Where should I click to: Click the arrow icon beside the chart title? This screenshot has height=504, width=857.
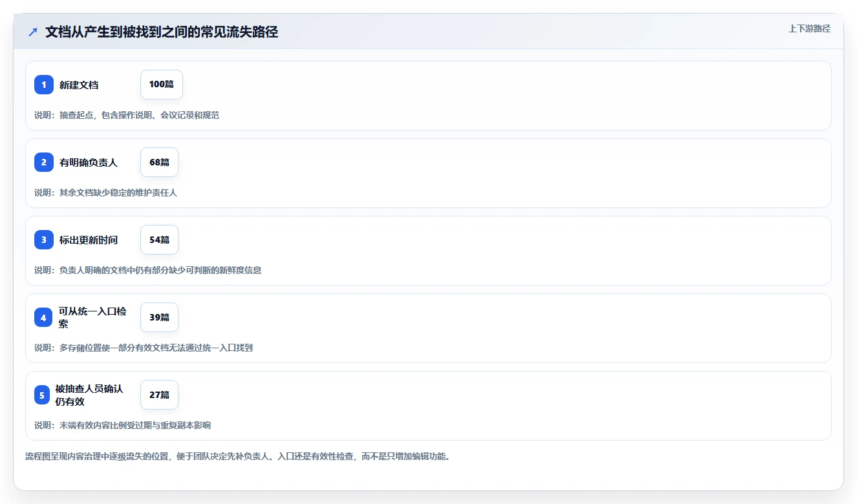33,32
